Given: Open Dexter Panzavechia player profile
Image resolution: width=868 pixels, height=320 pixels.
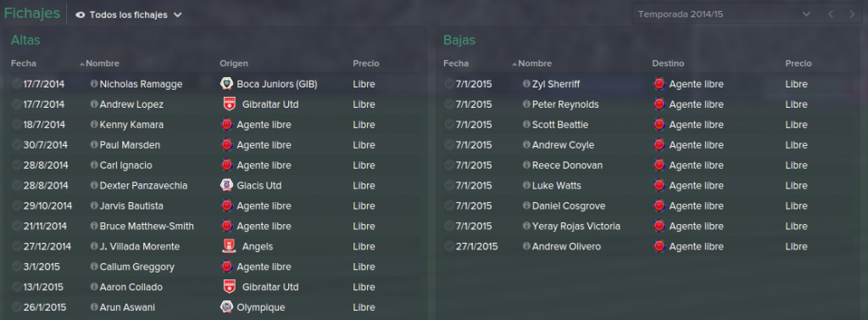Looking at the screenshot, I should tap(143, 185).
